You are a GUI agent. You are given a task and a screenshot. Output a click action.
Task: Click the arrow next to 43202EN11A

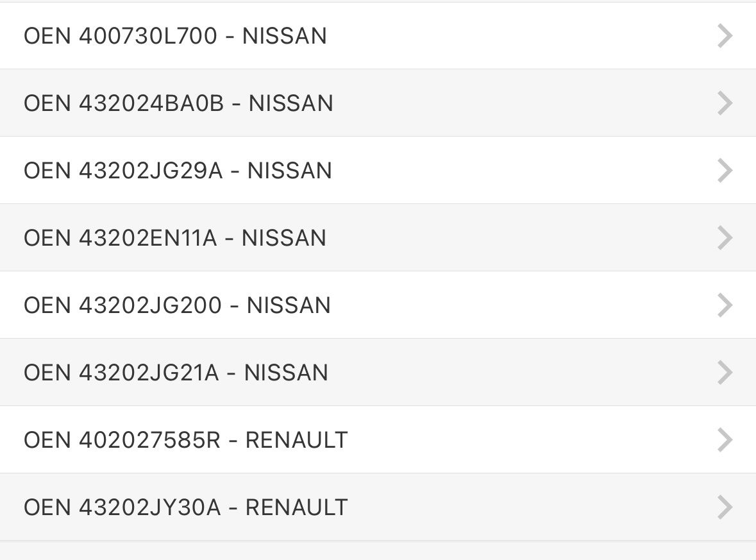click(725, 238)
